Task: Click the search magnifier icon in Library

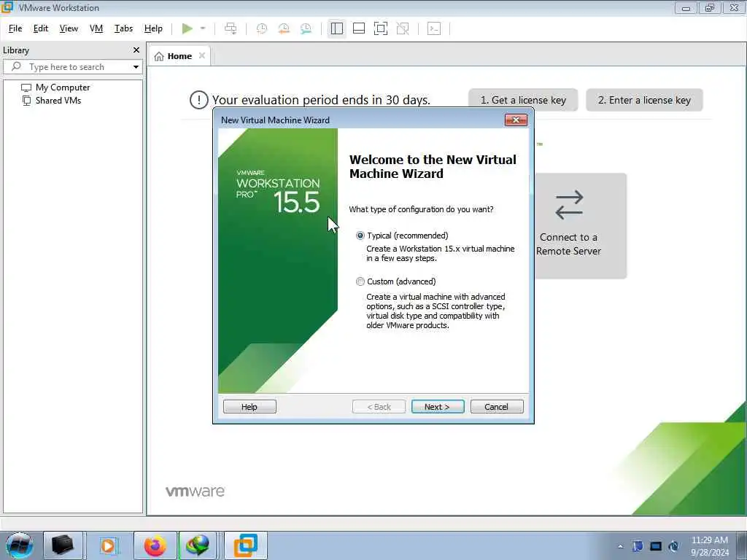Action: tap(16, 66)
